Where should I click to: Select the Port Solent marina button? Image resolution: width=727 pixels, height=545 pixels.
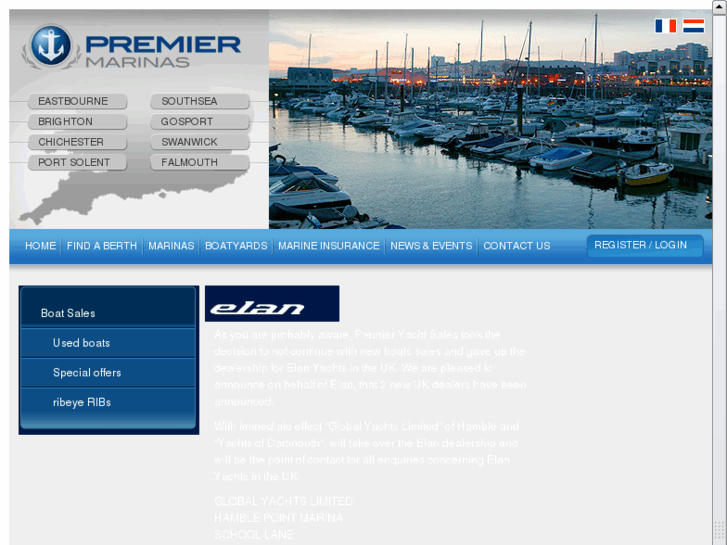[x=77, y=162]
